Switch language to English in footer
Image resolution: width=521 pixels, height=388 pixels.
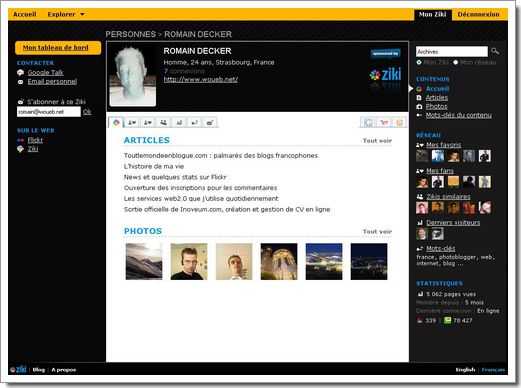coord(465,370)
